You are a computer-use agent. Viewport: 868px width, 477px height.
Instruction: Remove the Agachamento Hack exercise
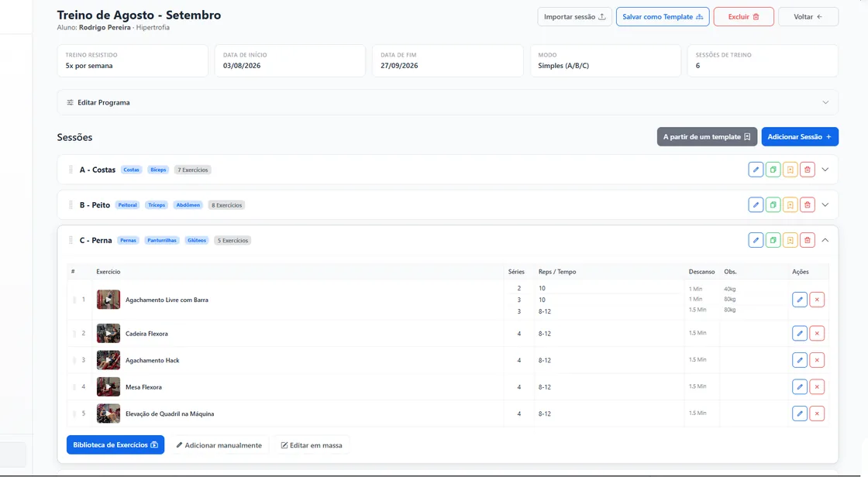817,360
